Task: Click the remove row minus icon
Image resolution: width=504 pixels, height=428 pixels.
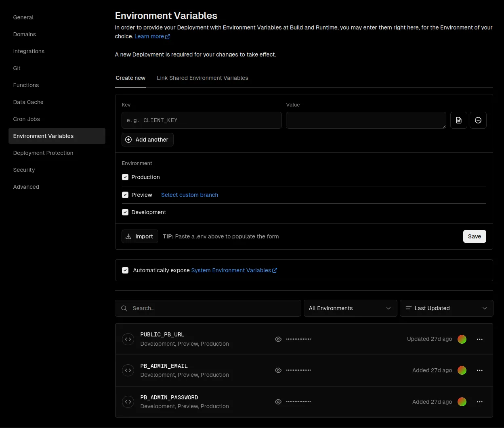Action: coord(478,120)
